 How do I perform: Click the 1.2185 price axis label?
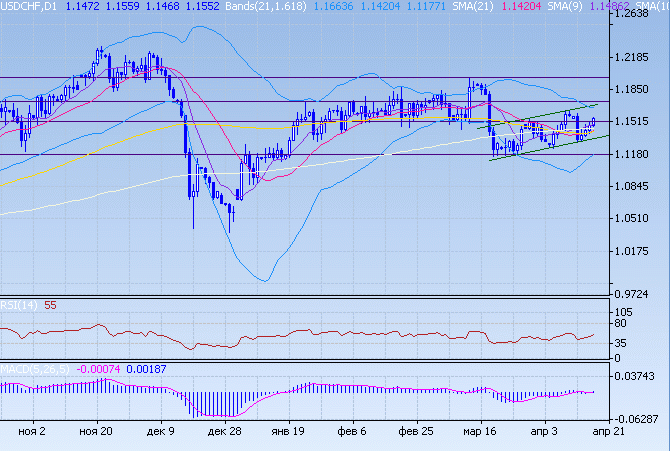coord(637,57)
